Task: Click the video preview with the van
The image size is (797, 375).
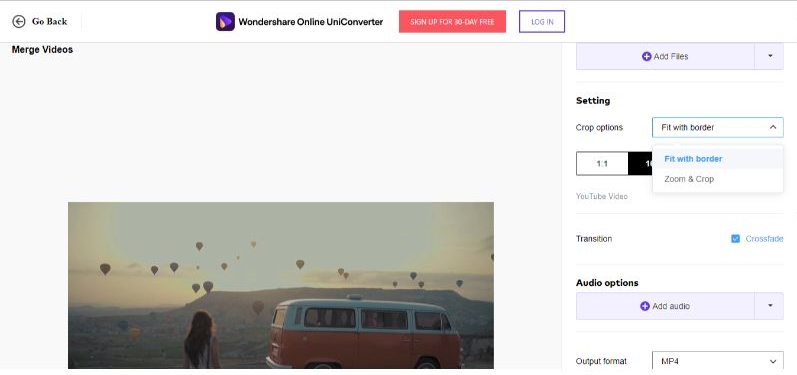Action: (x=281, y=285)
